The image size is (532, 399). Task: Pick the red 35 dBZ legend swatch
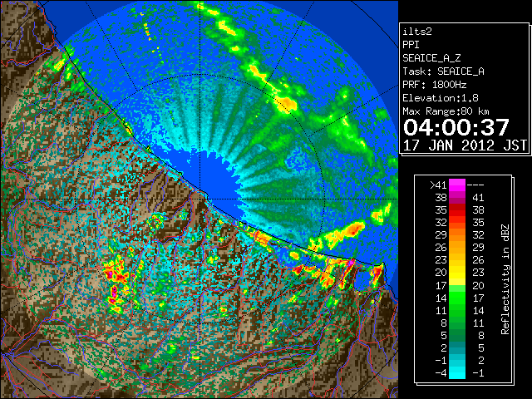click(x=457, y=210)
